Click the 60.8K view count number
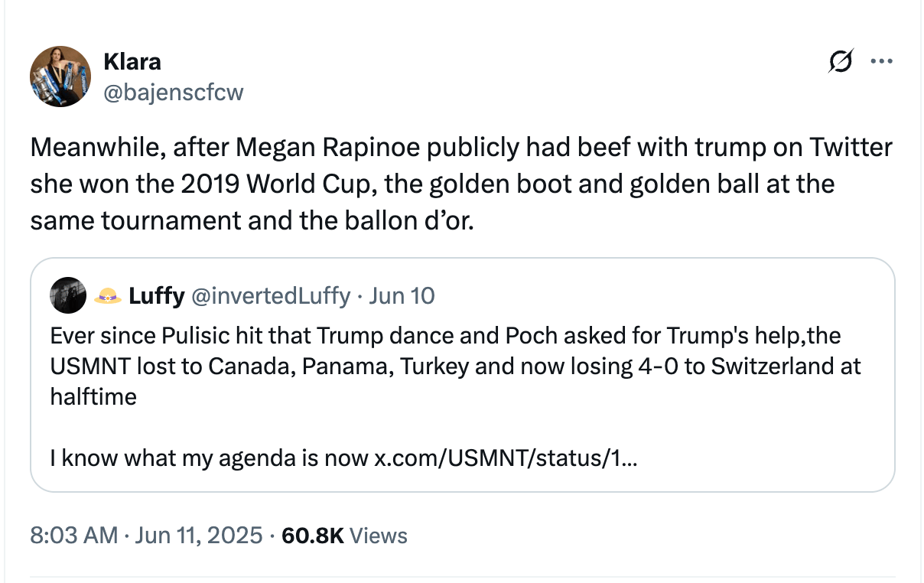 pos(312,536)
